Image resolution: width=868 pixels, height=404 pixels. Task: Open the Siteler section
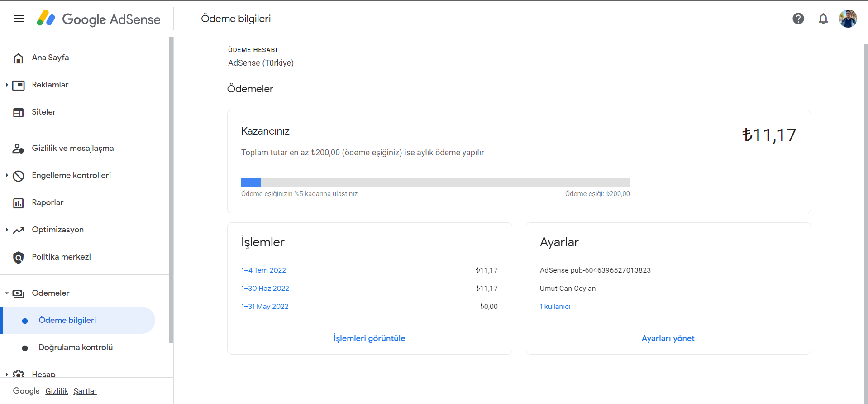pos(43,112)
